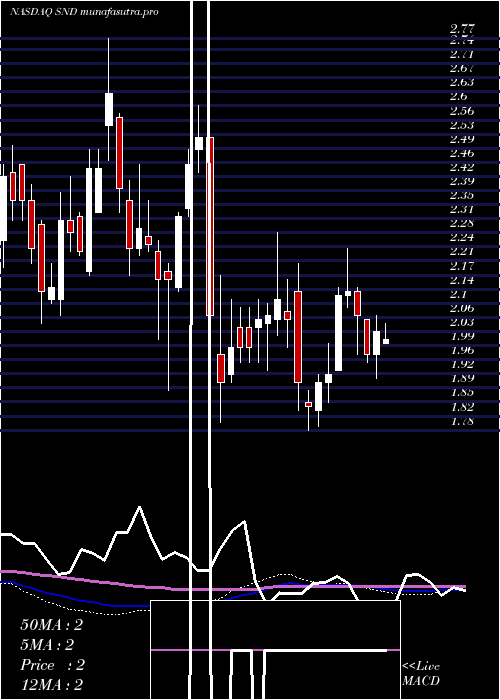Click the 2.63 price axis label

pos(462,83)
